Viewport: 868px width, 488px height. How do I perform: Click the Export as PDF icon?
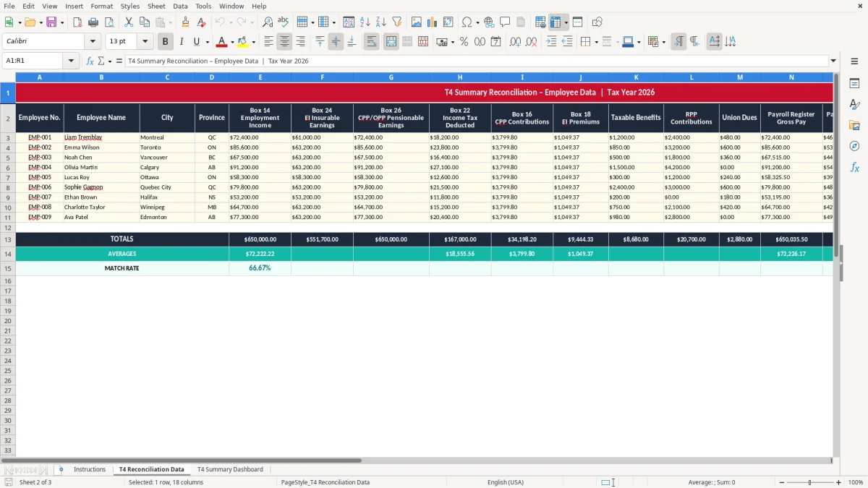point(77,22)
